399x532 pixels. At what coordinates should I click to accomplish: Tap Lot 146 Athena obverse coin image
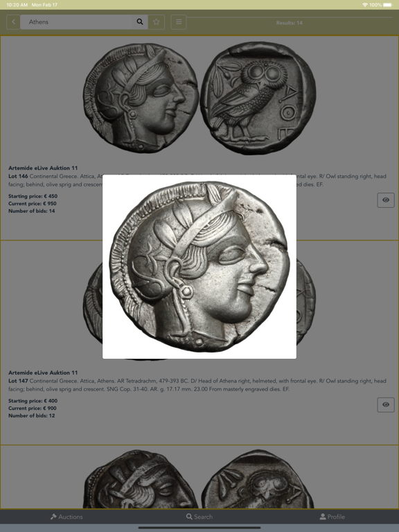[x=141, y=98]
